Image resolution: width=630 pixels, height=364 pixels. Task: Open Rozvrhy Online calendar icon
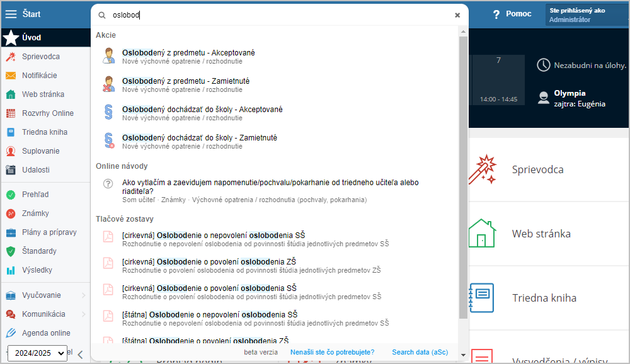11,113
